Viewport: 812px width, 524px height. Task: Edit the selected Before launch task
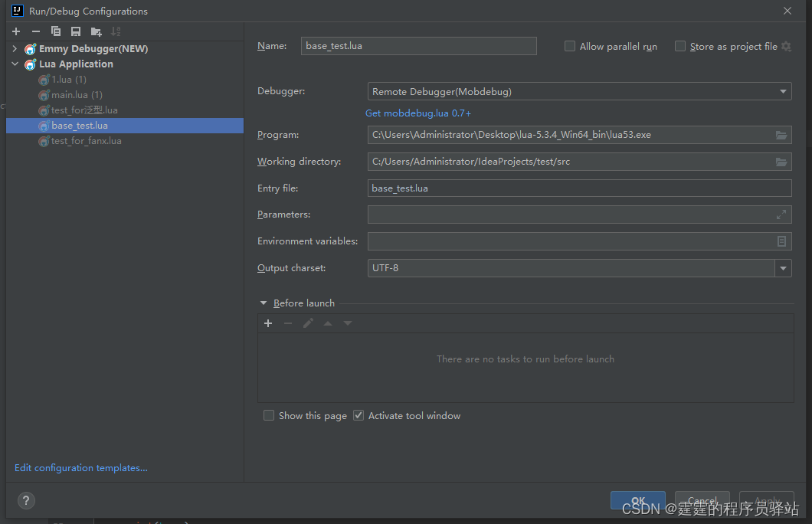pos(308,323)
